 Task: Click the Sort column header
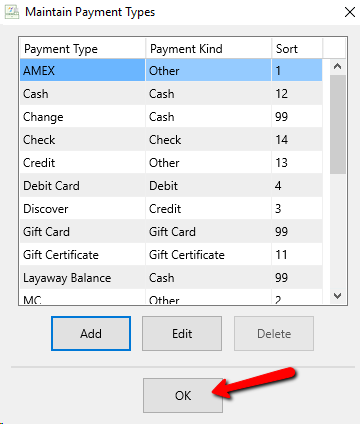tap(297, 49)
